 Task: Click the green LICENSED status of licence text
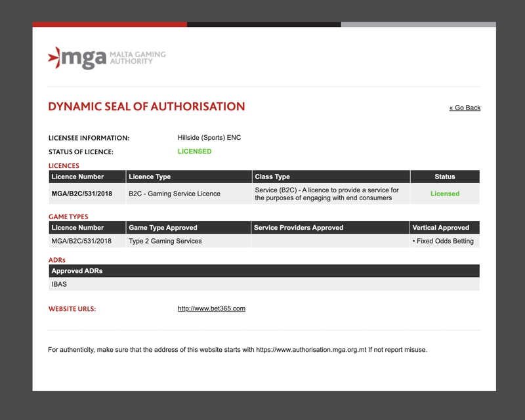click(x=194, y=152)
